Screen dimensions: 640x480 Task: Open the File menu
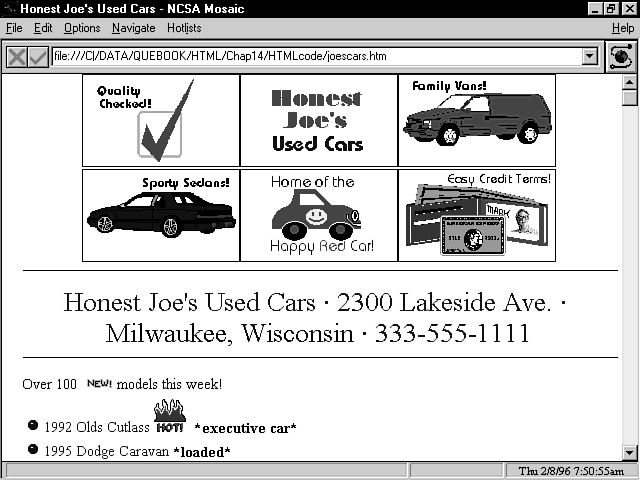(14, 28)
